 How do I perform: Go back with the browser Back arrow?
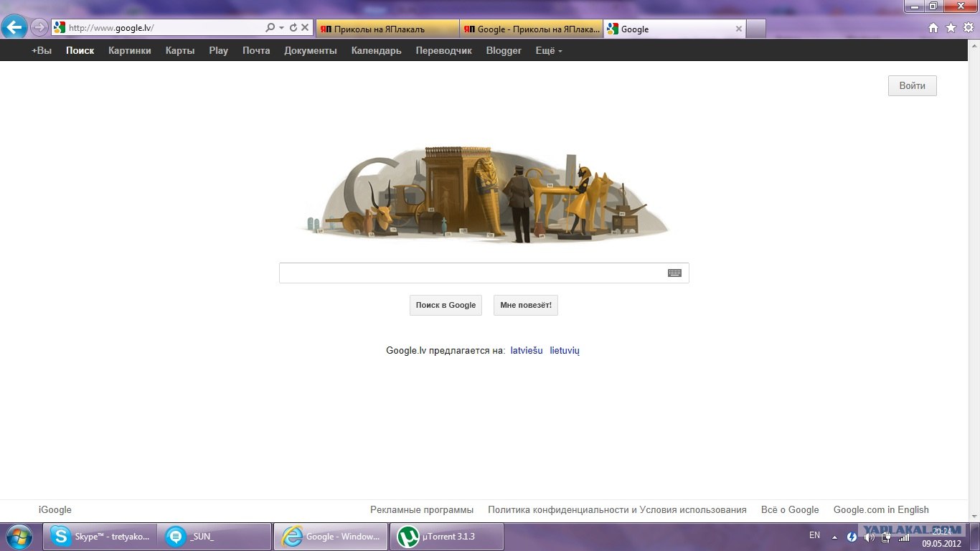[x=14, y=28]
